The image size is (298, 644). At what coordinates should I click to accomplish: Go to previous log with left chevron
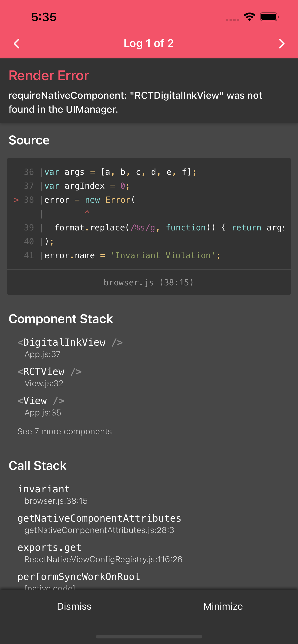click(16, 44)
